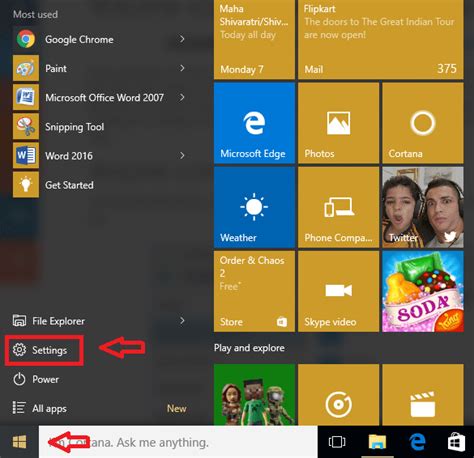Click the Windows Start button
The height and width of the screenshot is (458, 474).
point(19,442)
